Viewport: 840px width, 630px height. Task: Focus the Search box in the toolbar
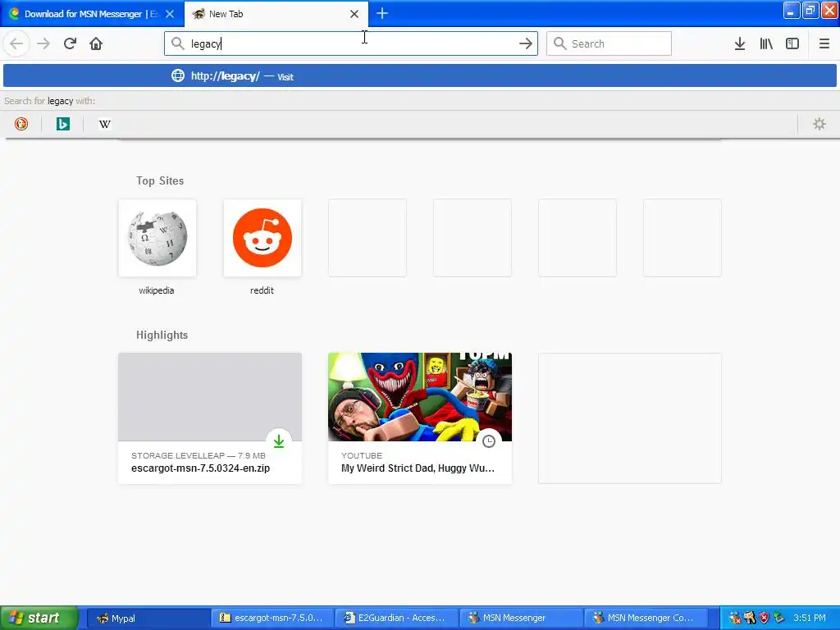pos(609,43)
